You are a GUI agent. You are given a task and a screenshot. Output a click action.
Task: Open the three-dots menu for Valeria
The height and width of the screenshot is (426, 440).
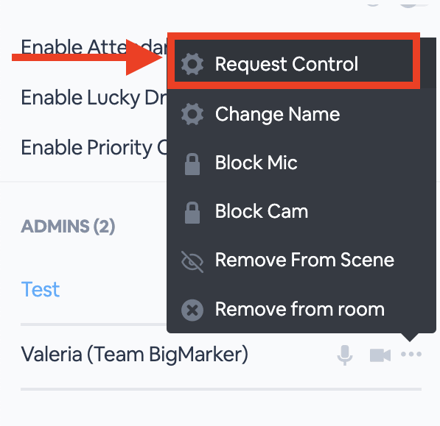click(411, 354)
